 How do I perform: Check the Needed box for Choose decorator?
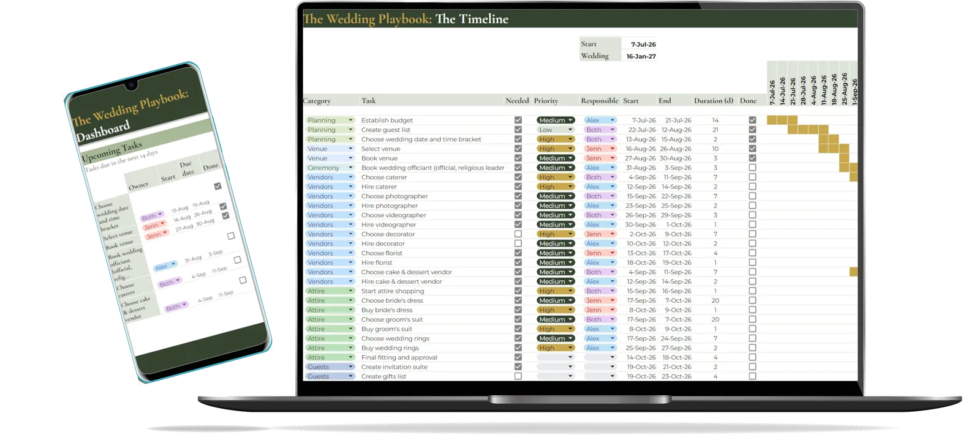[518, 234]
